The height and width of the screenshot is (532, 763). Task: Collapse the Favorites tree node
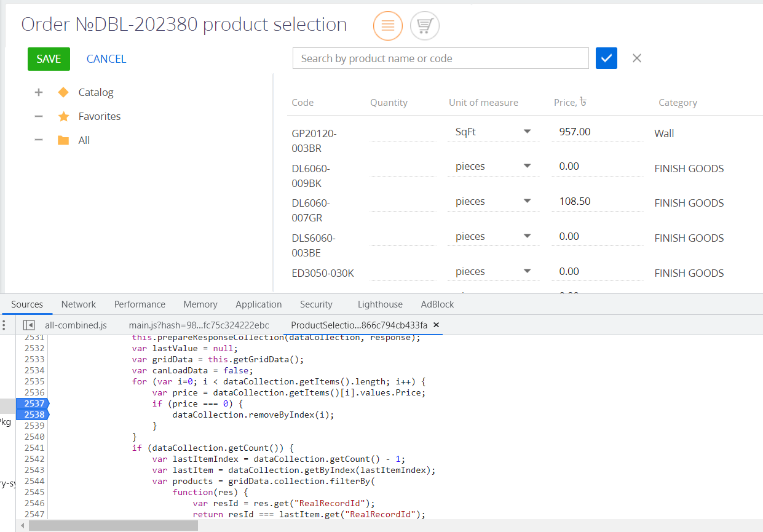click(x=39, y=116)
